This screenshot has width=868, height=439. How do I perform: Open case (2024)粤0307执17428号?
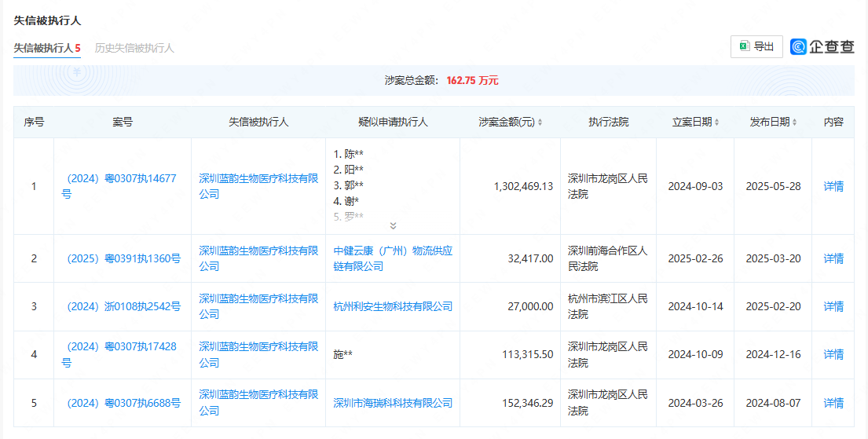[119, 355]
